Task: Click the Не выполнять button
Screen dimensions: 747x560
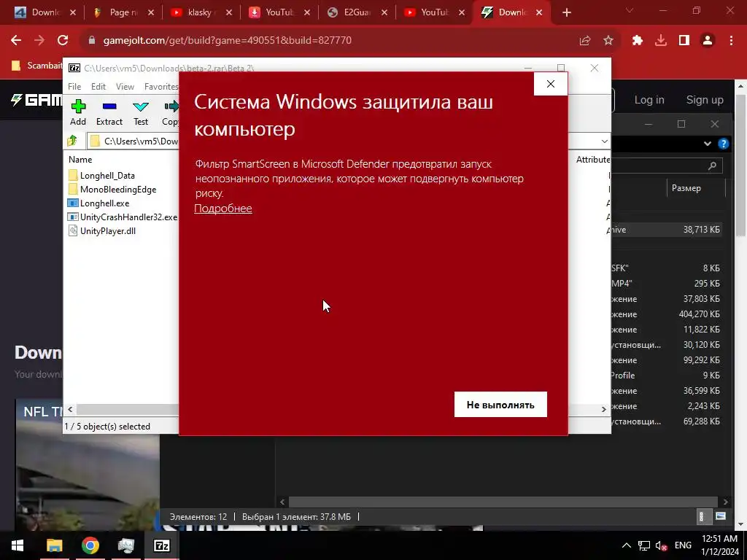Action: click(500, 404)
